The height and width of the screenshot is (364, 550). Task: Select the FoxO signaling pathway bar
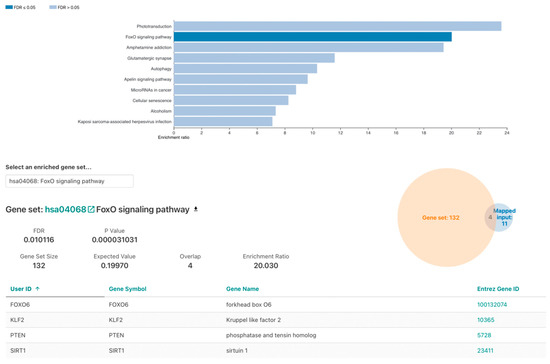point(313,37)
